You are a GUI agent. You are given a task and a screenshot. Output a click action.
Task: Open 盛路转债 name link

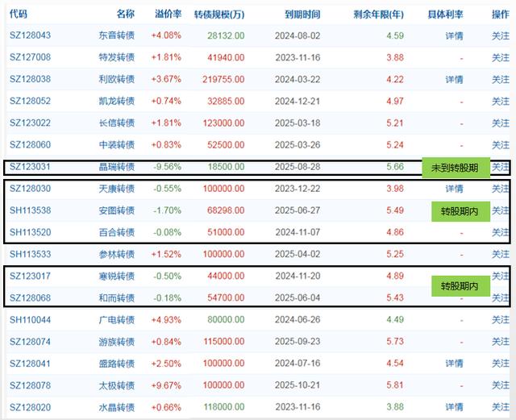[x=117, y=363]
